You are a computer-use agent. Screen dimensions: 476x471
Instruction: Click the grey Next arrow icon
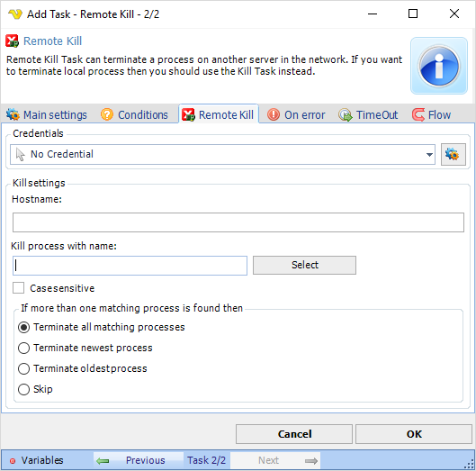point(311,461)
